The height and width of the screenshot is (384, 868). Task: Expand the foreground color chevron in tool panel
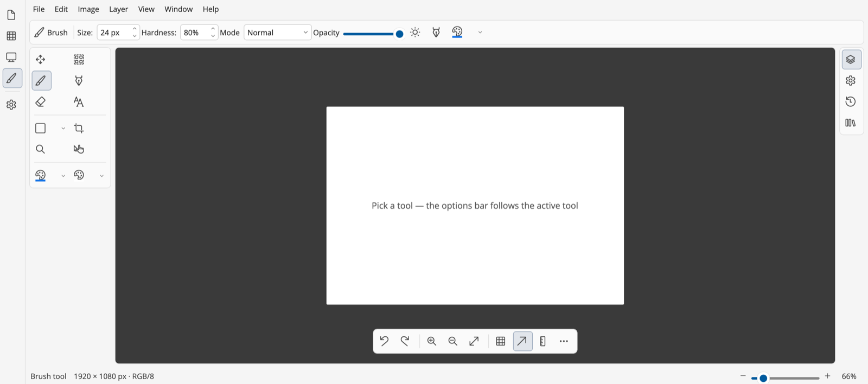pyautogui.click(x=63, y=176)
